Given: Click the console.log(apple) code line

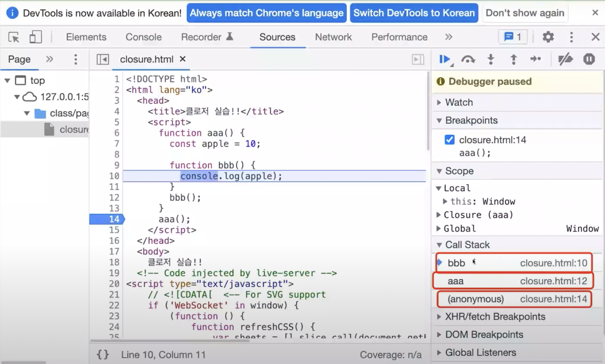Looking at the screenshot, I should click(231, 176).
